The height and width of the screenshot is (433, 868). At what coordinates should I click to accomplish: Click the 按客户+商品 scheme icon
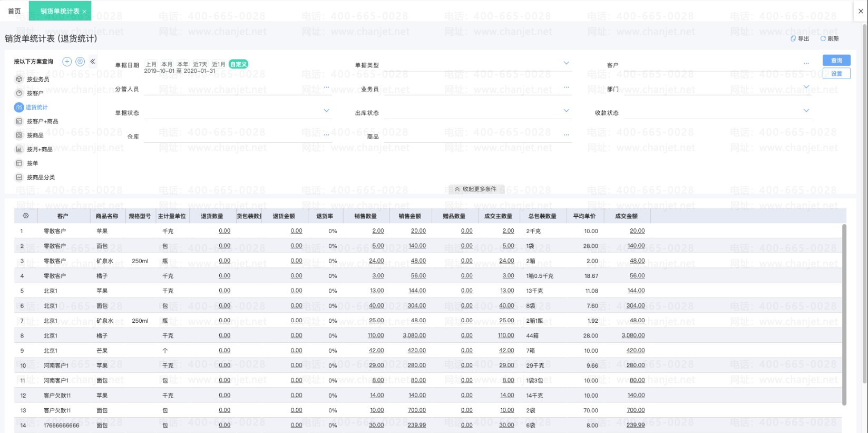coord(19,121)
